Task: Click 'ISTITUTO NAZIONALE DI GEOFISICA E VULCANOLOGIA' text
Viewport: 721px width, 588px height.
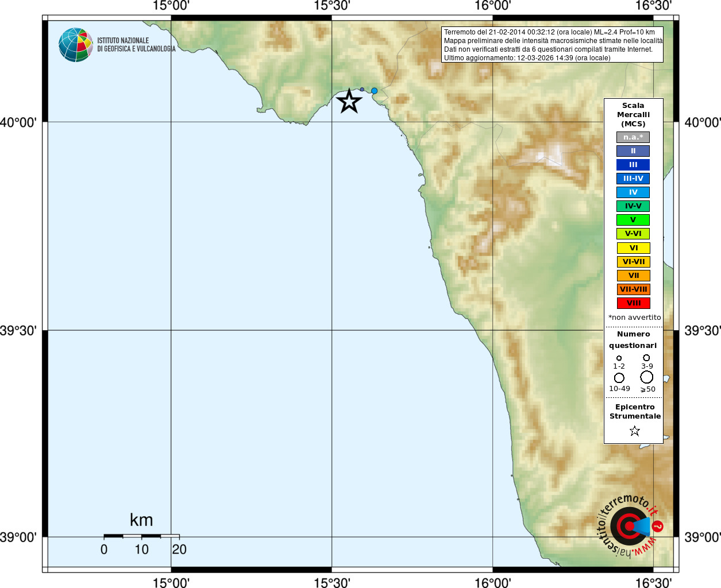Action: coord(136,45)
